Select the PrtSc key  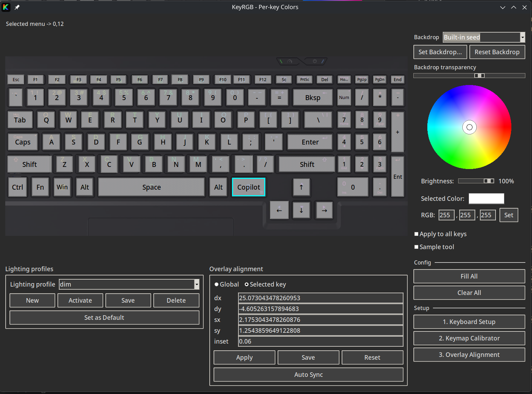point(304,79)
